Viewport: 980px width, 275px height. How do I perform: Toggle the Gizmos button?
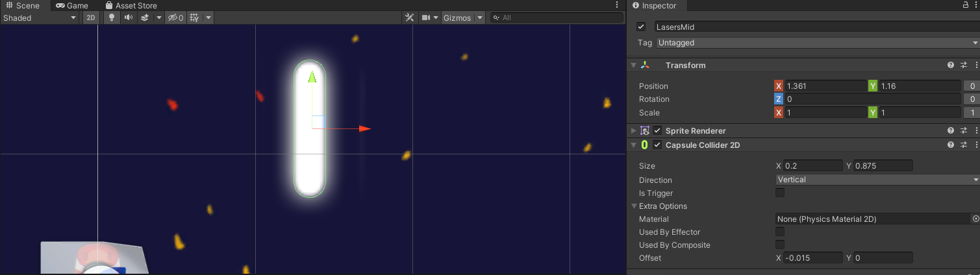pos(457,18)
